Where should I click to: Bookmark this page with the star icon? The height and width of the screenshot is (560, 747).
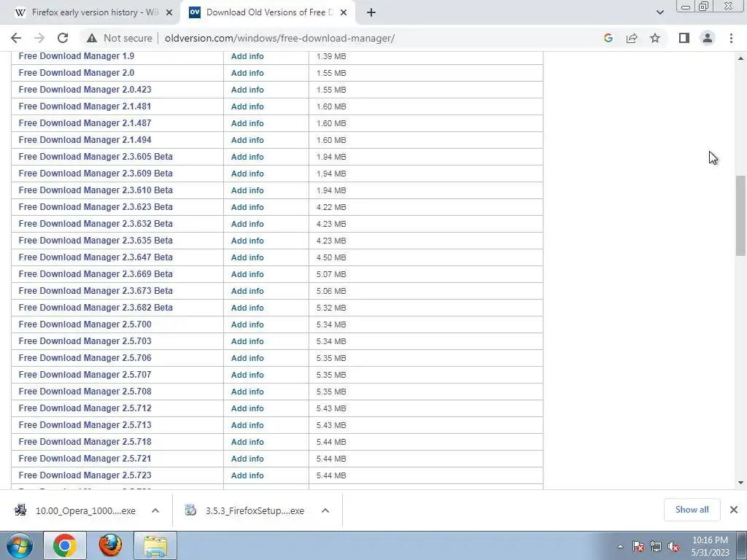[655, 38]
